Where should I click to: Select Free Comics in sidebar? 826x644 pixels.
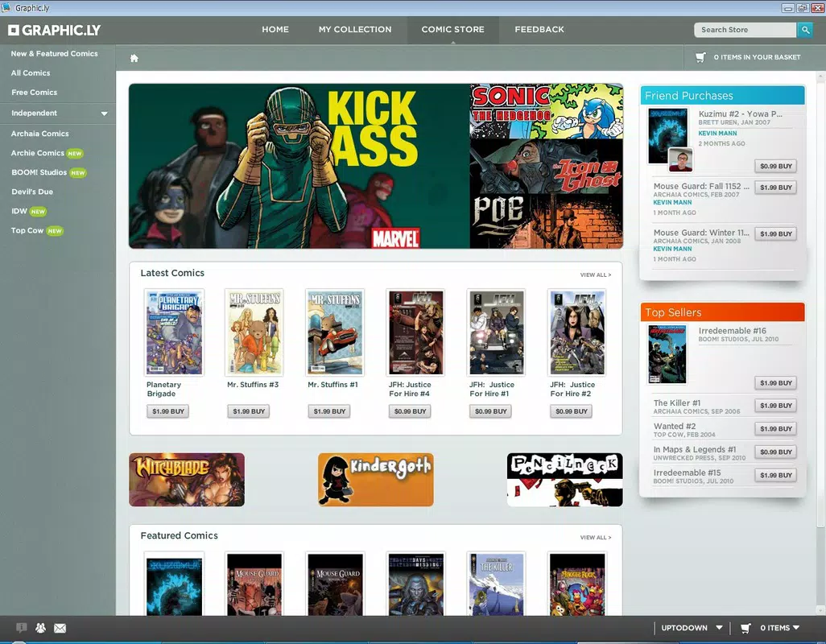tap(35, 92)
